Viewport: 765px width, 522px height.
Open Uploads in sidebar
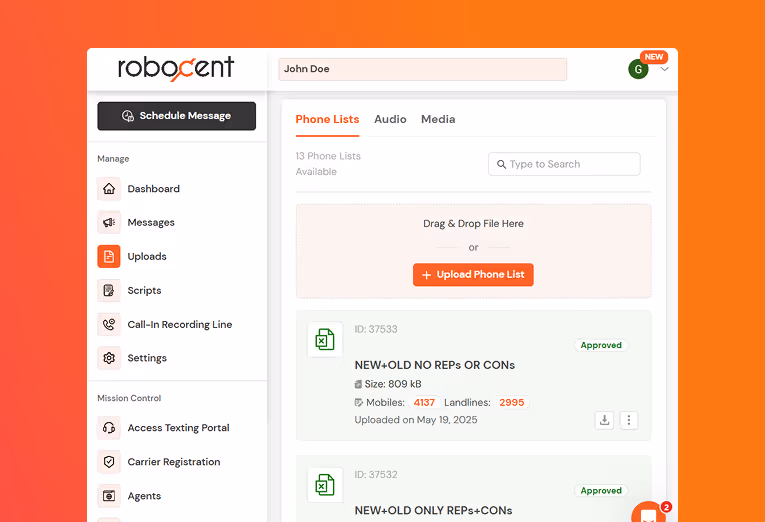click(x=147, y=257)
